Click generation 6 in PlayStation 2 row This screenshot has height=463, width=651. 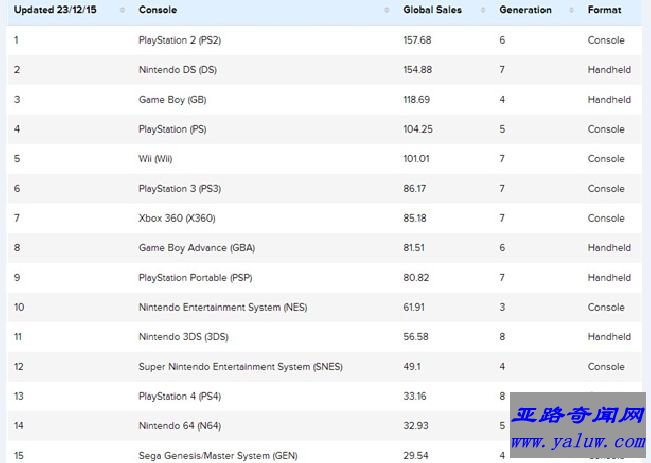[502, 40]
